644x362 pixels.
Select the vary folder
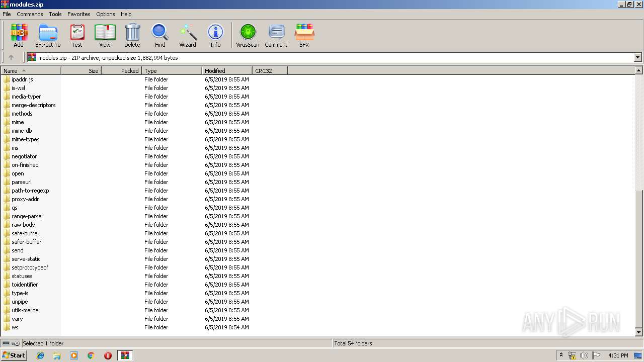pos(17,319)
